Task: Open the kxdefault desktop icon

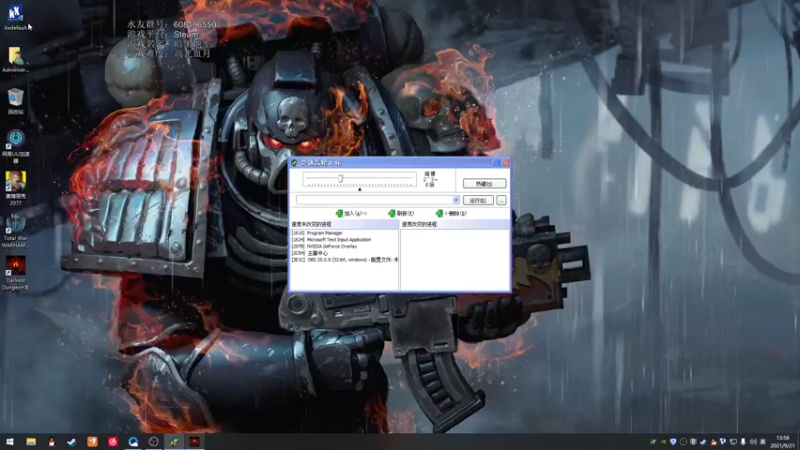Action: click(x=15, y=15)
